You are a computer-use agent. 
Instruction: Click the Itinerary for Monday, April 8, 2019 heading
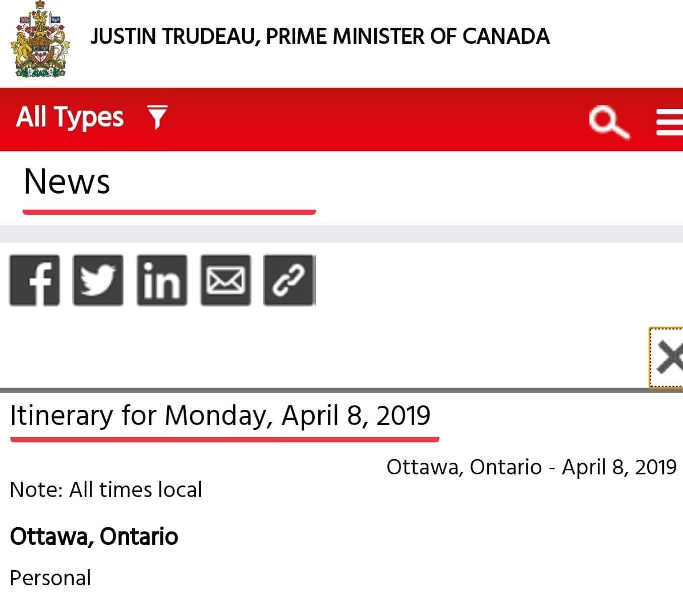click(220, 416)
